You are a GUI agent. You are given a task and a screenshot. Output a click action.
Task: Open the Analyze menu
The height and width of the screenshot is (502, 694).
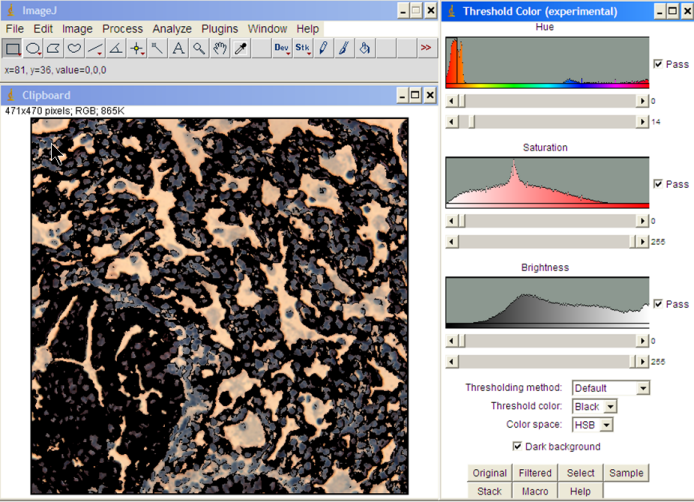[x=172, y=29]
